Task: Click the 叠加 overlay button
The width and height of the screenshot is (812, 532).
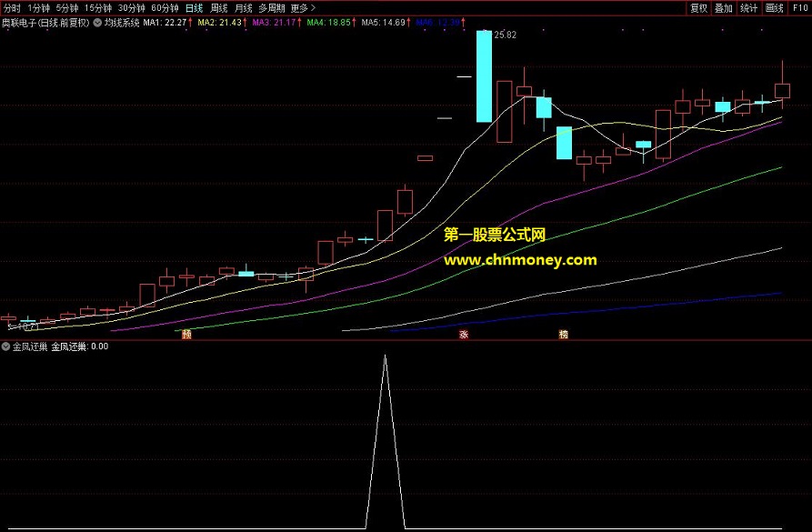Action: pyautogui.click(x=724, y=8)
